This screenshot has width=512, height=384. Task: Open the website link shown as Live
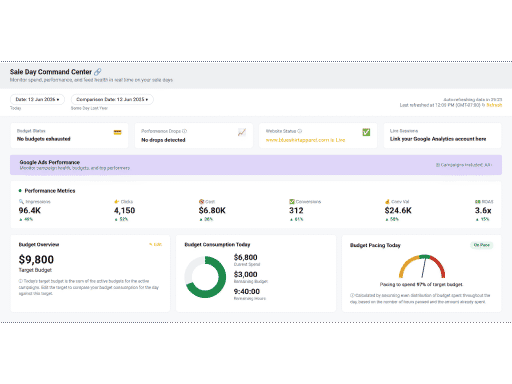pos(305,140)
